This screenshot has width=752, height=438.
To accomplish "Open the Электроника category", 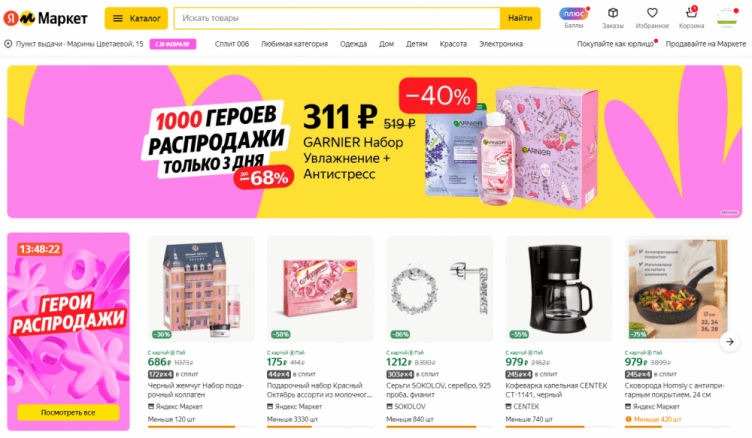I will tap(501, 44).
